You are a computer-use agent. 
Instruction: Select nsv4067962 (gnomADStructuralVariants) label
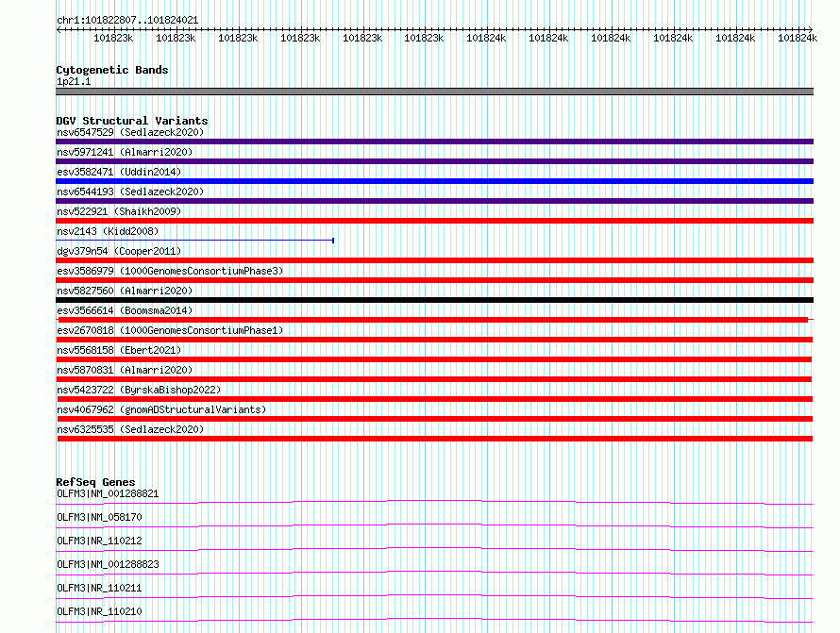tap(161, 409)
